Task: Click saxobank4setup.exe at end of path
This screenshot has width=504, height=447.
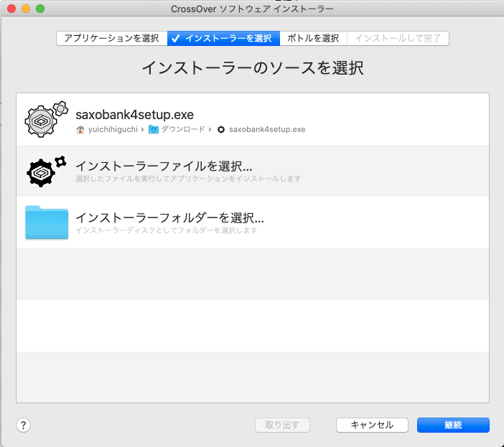Action: [x=267, y=129]
